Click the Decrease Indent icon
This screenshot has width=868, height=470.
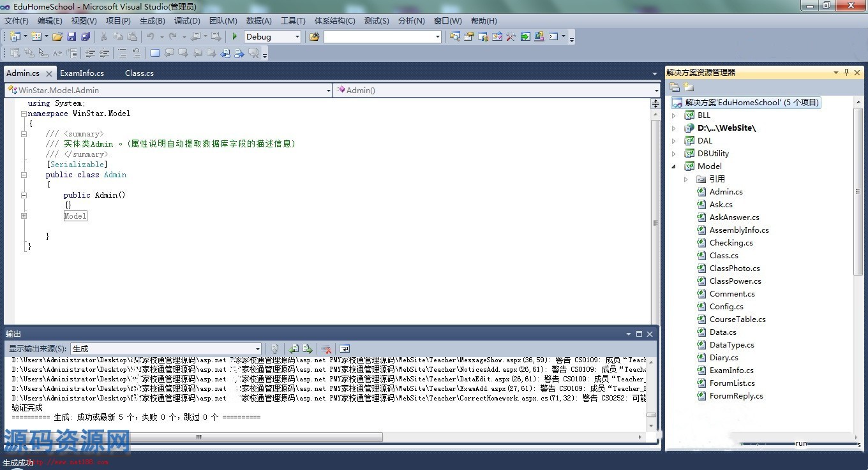(x=90, y=53)
